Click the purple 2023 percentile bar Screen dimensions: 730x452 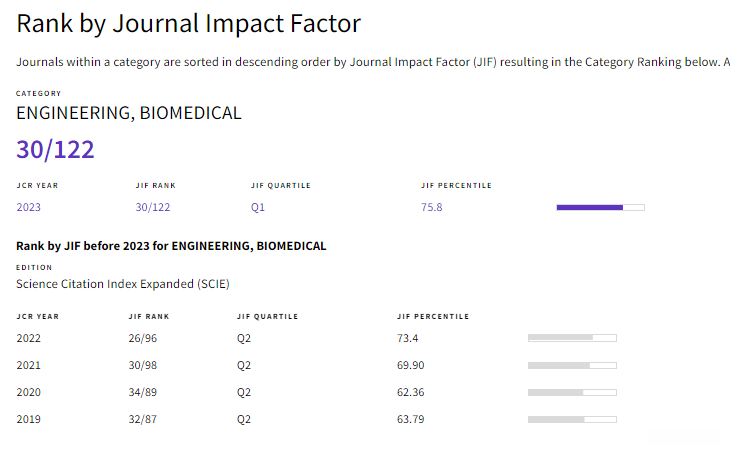pyautogui.click(x=600, y=207)
